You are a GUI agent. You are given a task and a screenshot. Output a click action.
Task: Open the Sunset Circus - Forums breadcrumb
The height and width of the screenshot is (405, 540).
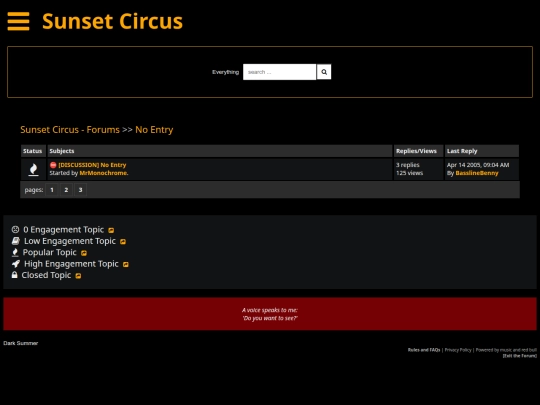point(70,130)
